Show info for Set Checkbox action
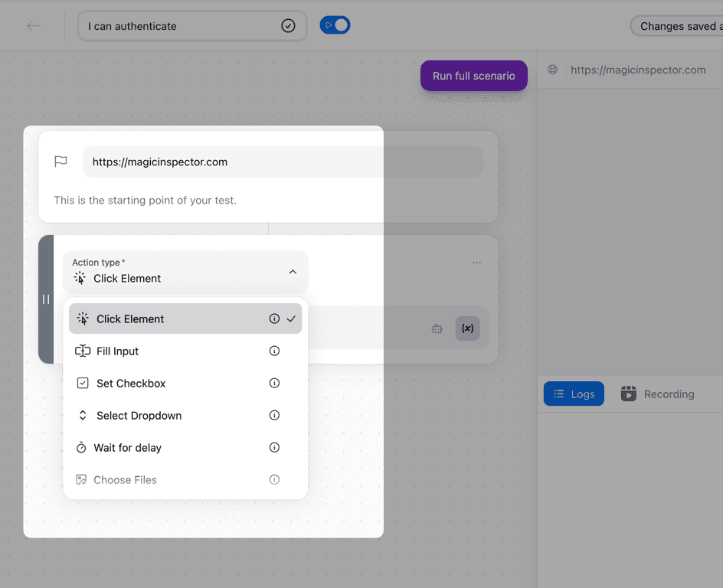This screenshot has height=588, width=723. pos(274,383)
